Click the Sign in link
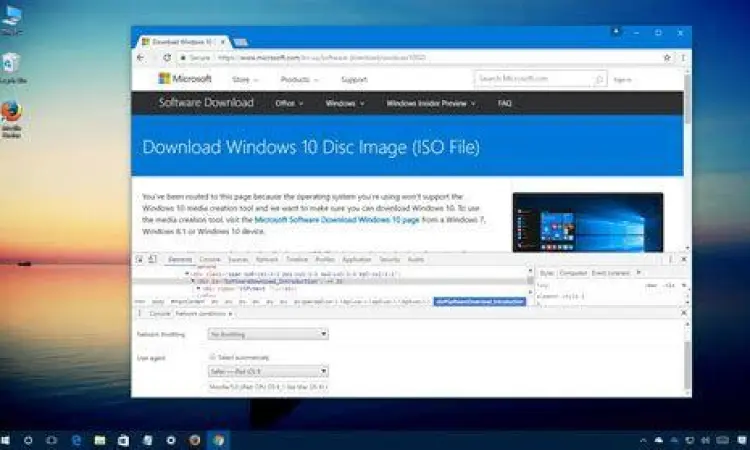This screenshot has height=450, width=750. (622, 79)
